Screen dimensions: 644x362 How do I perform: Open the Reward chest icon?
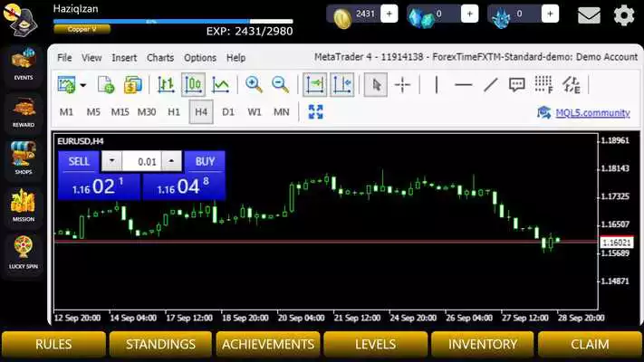pyautogui.click(x=24, y=112)
